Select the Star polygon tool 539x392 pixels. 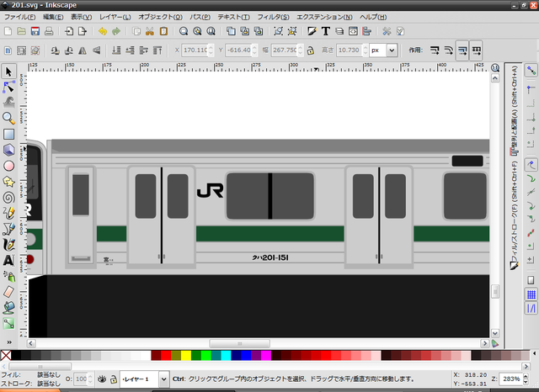pos(8,182)
